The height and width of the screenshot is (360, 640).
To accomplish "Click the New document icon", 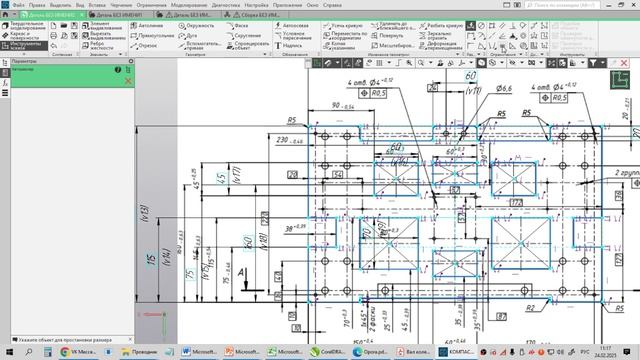I will click(53, 26).
